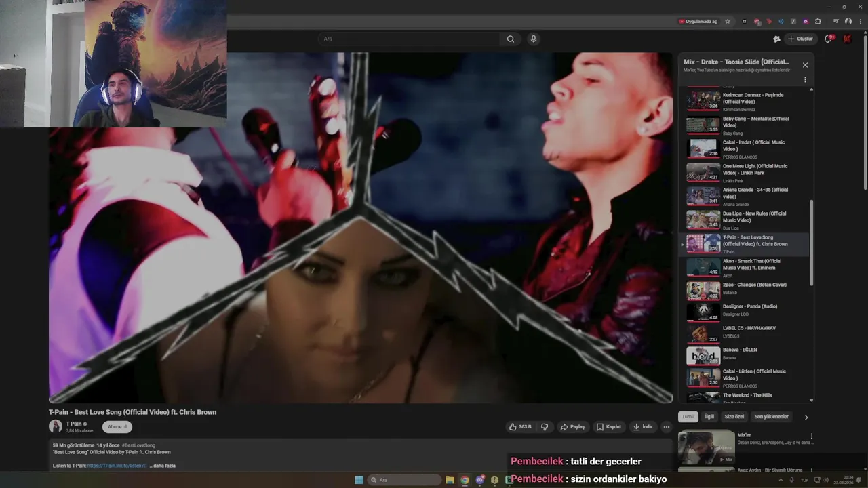Viewport: 868px width, 488px height.
Task: Select the İlgili filter chip
Action: [x=709, y=417]
